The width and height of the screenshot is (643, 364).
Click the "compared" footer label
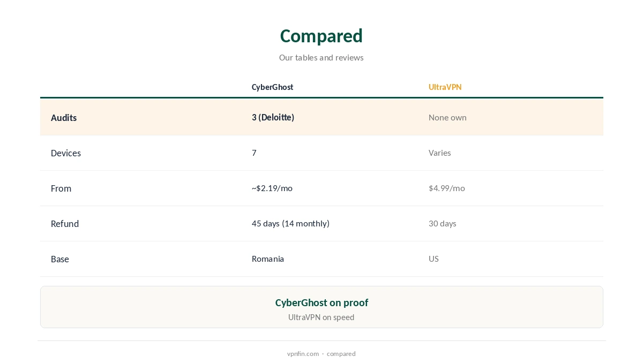[x=341, y=353]
